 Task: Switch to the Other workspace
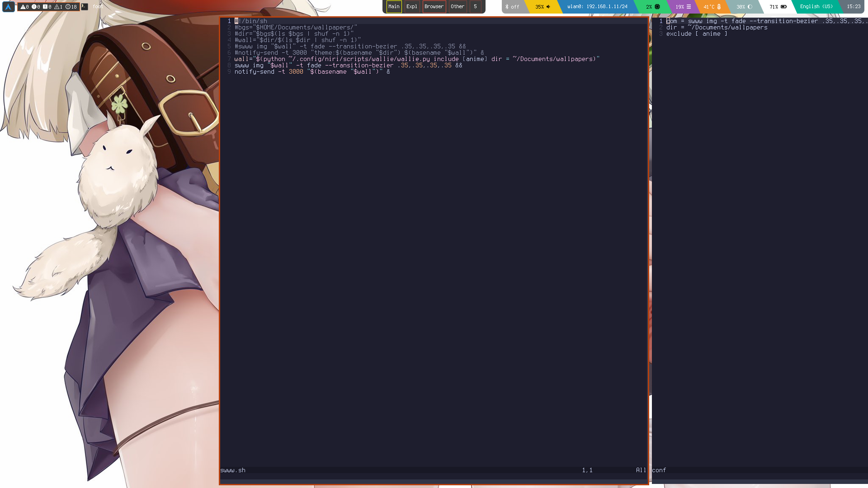click(x=457, y=7)
